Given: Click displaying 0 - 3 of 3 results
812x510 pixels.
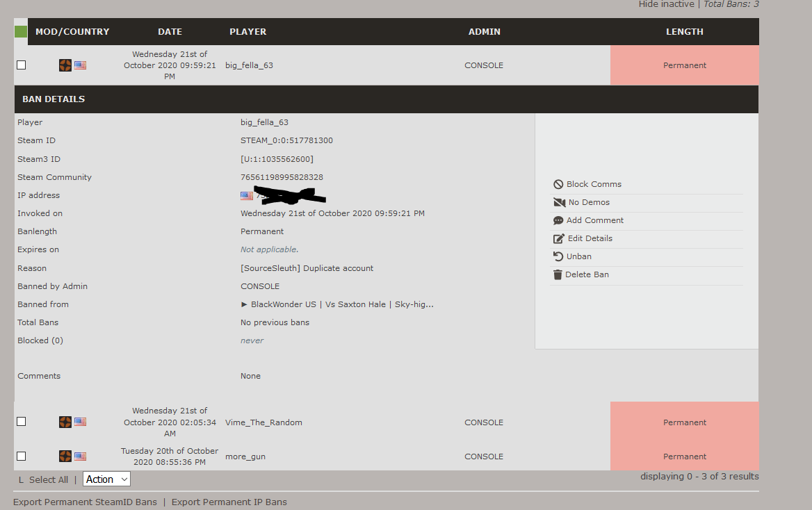Looking at the screenshot, I should (699, 477).
